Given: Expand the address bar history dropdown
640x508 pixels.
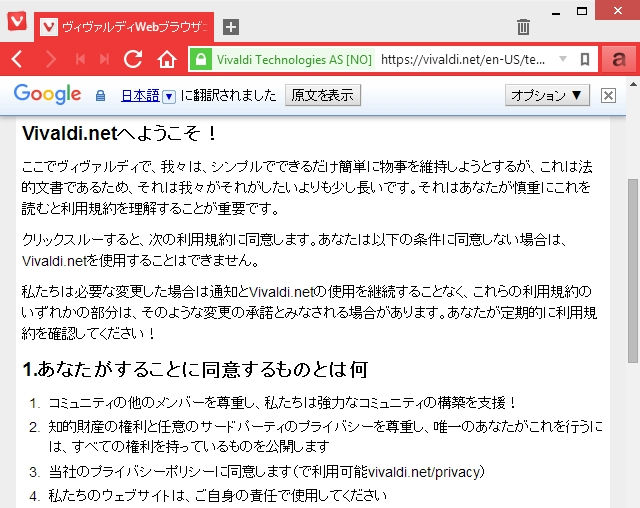Looking at the screenshot, I should click(562, 59).
